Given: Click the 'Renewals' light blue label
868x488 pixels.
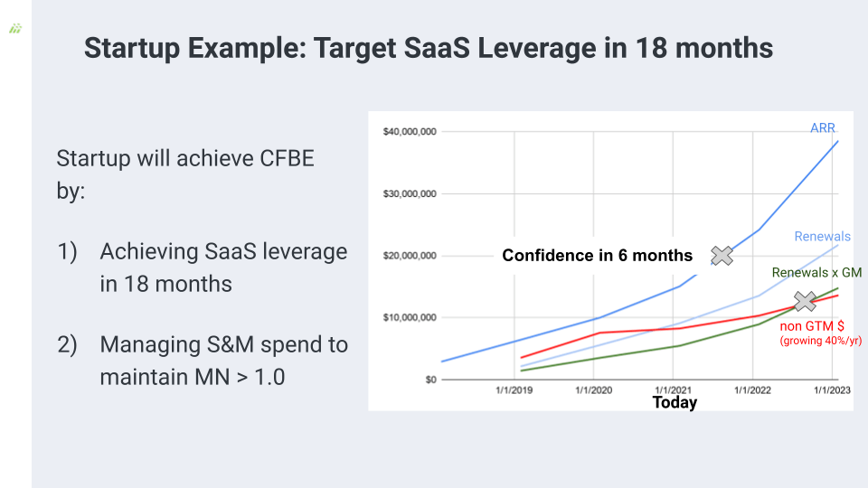Looking at the screenshot, I should (x=822, y=236).
